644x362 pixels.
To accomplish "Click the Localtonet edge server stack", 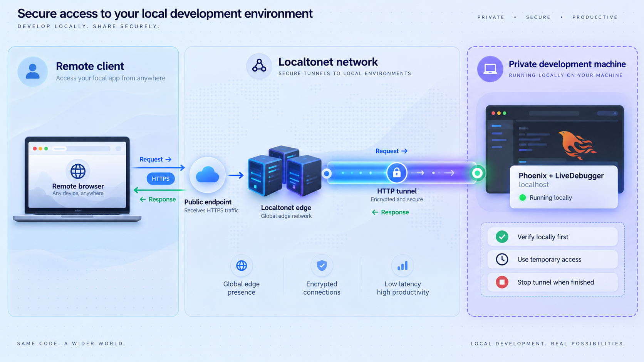I will coord(285,170).
